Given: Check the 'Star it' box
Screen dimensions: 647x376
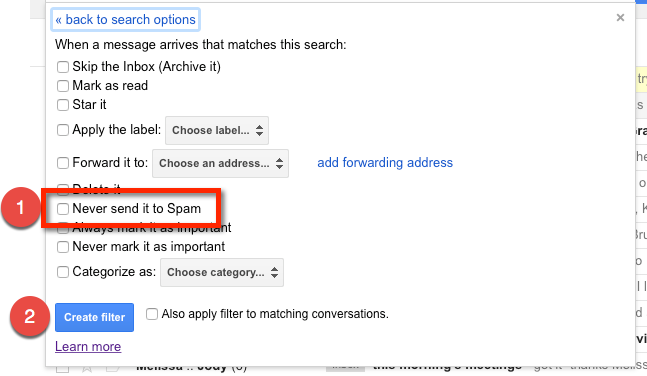Looking at the screenshot, I should click(63, 105).
